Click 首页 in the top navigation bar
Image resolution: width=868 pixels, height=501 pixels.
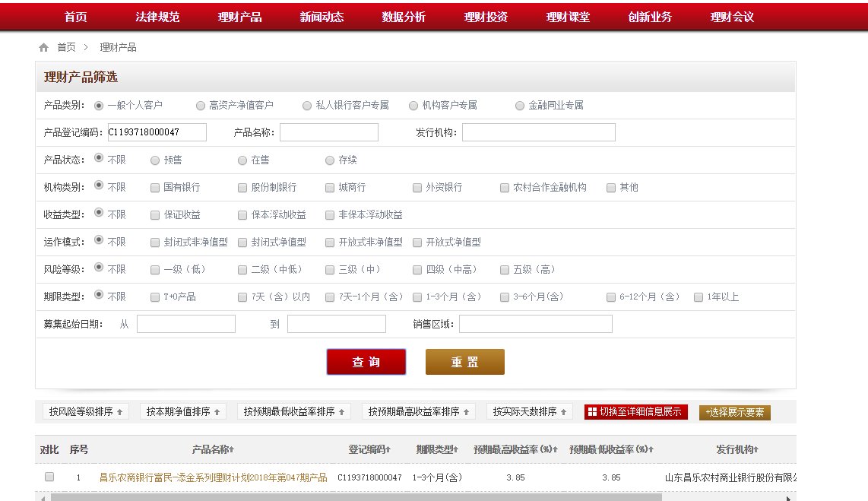tap(74, 16)
